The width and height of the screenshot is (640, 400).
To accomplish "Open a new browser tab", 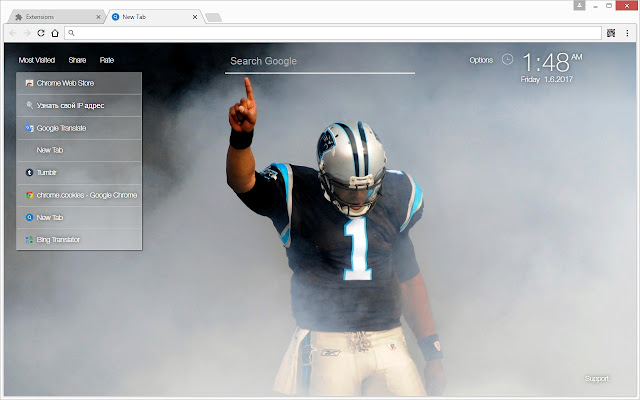I will [x=213, y=17].
